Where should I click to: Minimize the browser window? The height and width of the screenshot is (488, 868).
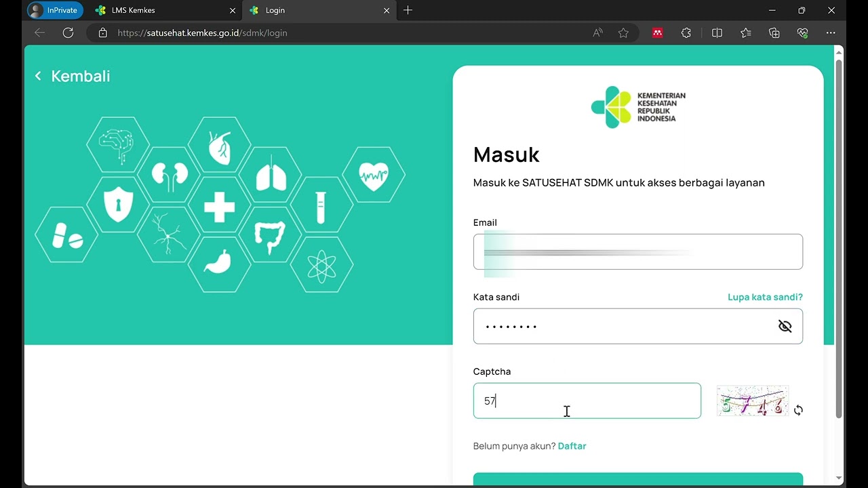[x=772, y=10]
